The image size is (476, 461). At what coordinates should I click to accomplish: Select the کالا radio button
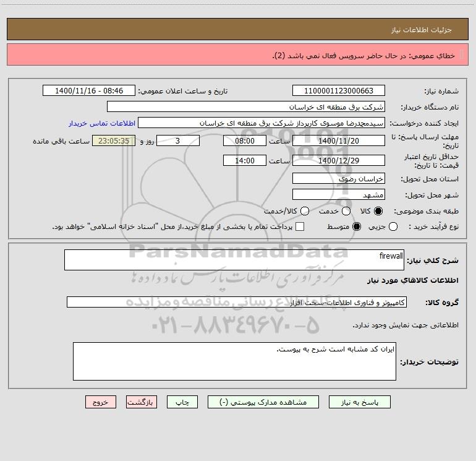pos(378,211)
